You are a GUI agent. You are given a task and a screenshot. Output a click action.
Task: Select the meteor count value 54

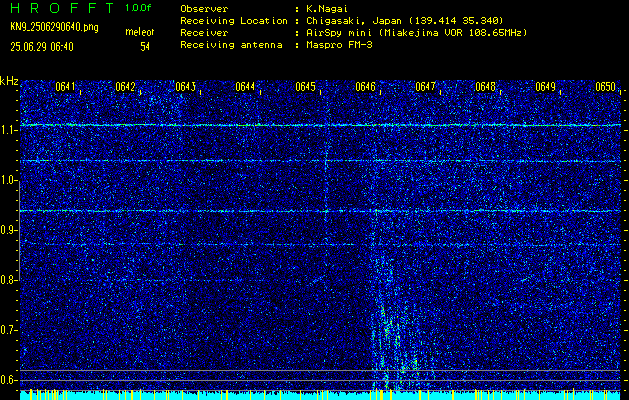click(x=145, y=47)
